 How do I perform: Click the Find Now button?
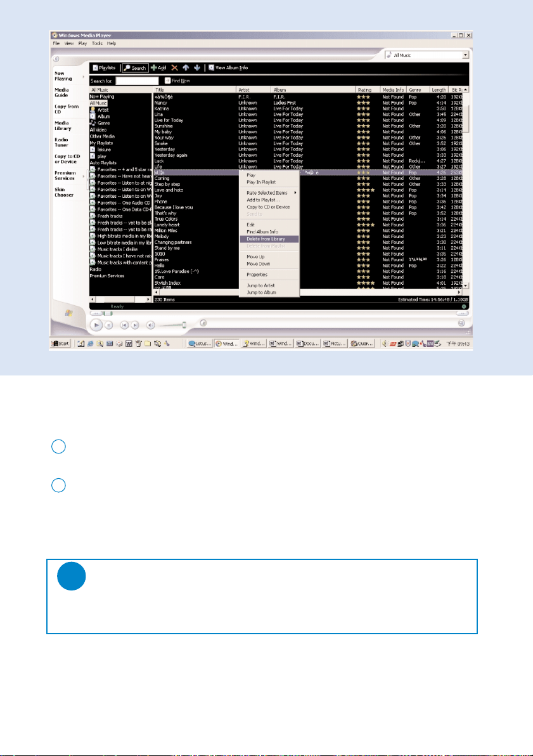pos(177,81)
